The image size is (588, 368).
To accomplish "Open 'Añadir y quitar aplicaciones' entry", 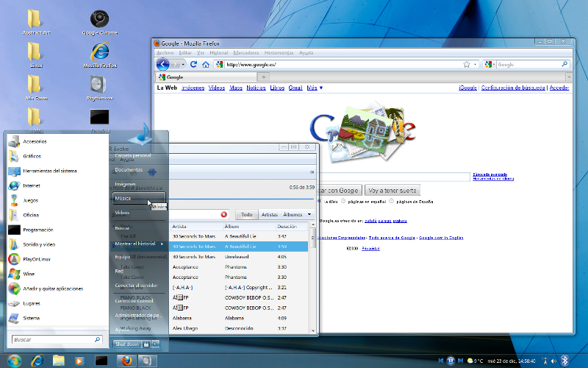I will [x=58, y=289].
